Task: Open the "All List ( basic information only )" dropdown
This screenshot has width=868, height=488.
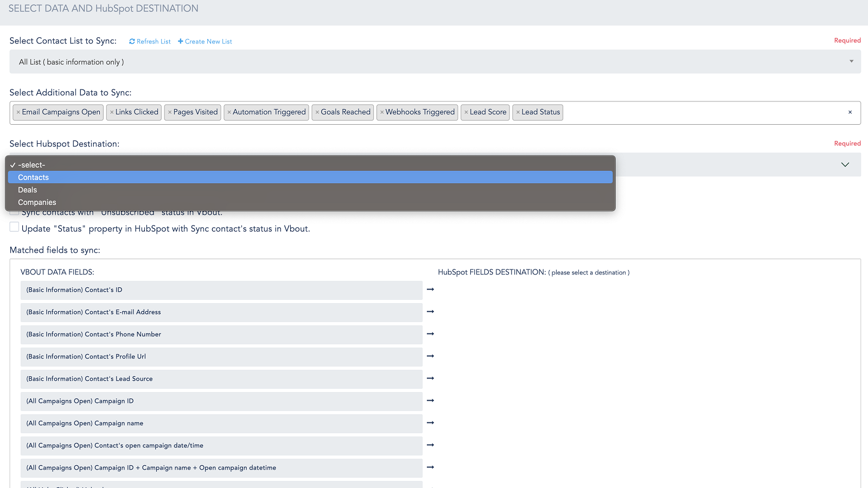Action: click(434, 61)
